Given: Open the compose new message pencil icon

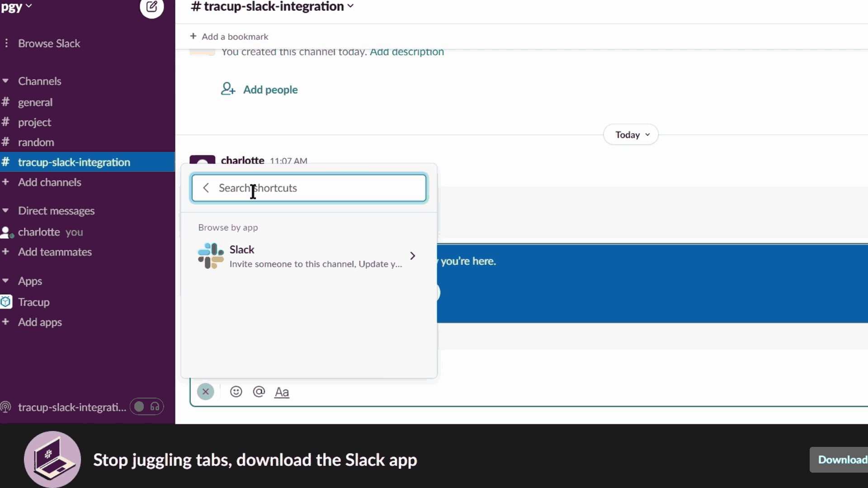Looking at the screenshot, I should pos(152,8).
